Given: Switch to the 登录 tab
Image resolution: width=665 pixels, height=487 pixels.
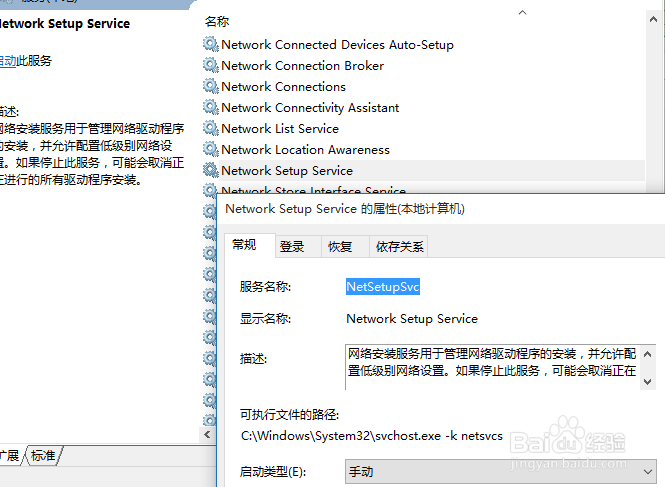Looking at the screenshot, I should (x=292, y=247).
